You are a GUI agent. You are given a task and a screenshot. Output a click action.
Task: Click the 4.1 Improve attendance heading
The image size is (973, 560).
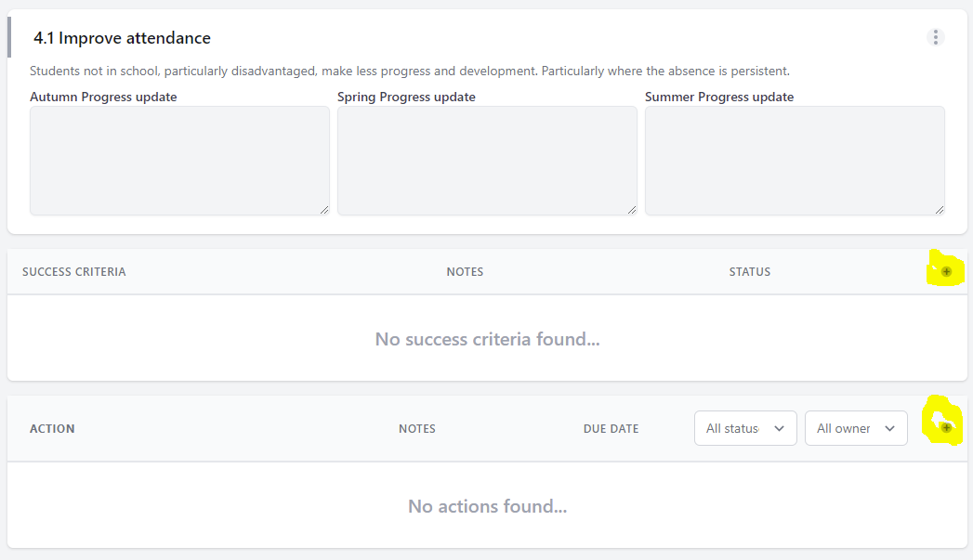pyautogui.click(x=122, y=38)
